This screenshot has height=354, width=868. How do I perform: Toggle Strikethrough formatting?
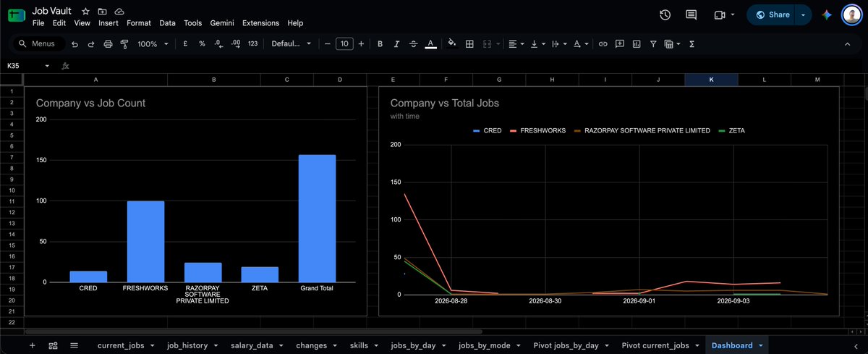tap(413, 44)
